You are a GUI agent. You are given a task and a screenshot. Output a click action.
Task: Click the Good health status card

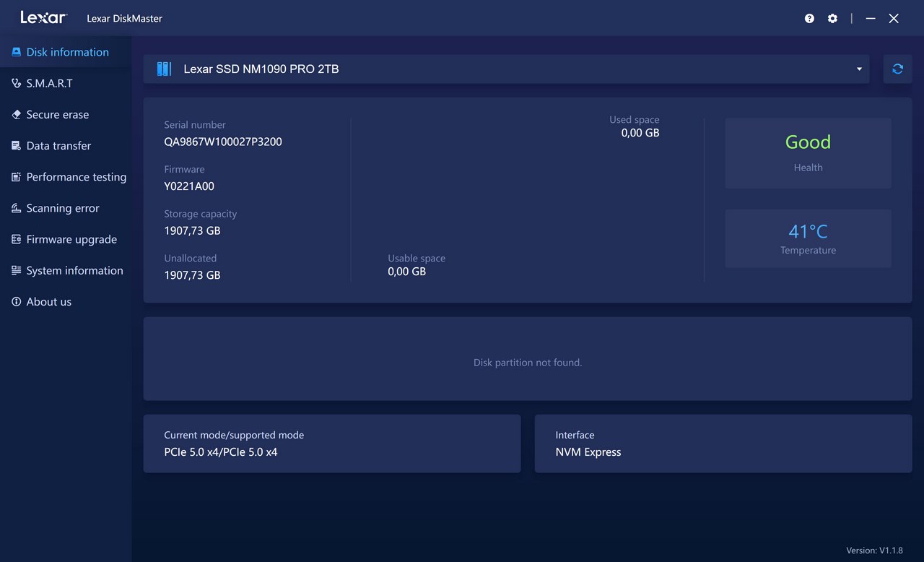808,153
